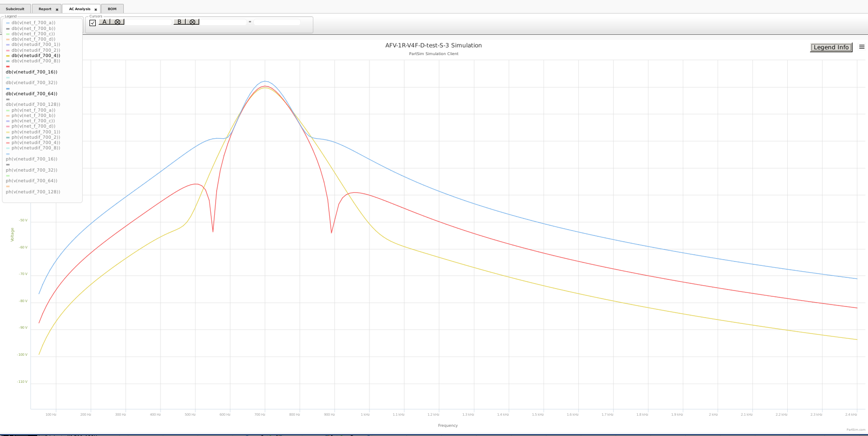Image resolution: width=868 pixels, height=436 pixels.
Task: Toggle the Cursors enable checkbox
Action: [93, 23]
